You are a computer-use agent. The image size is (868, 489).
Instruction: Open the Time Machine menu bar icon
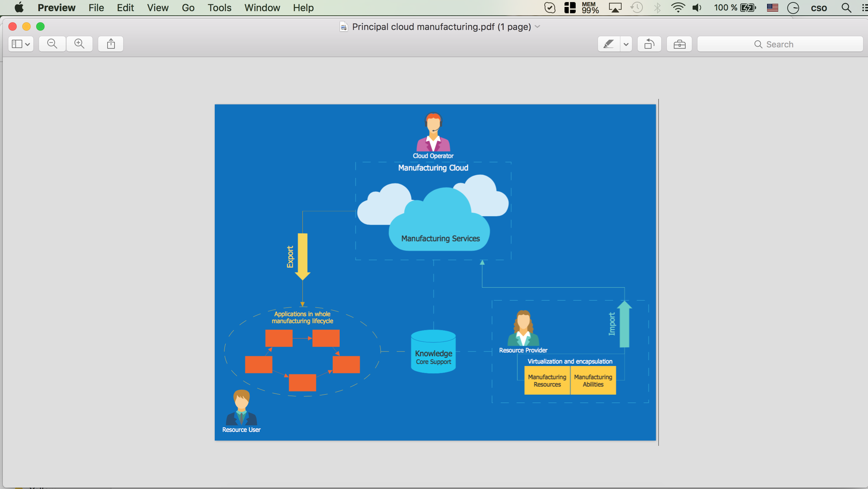coord(637,8)
